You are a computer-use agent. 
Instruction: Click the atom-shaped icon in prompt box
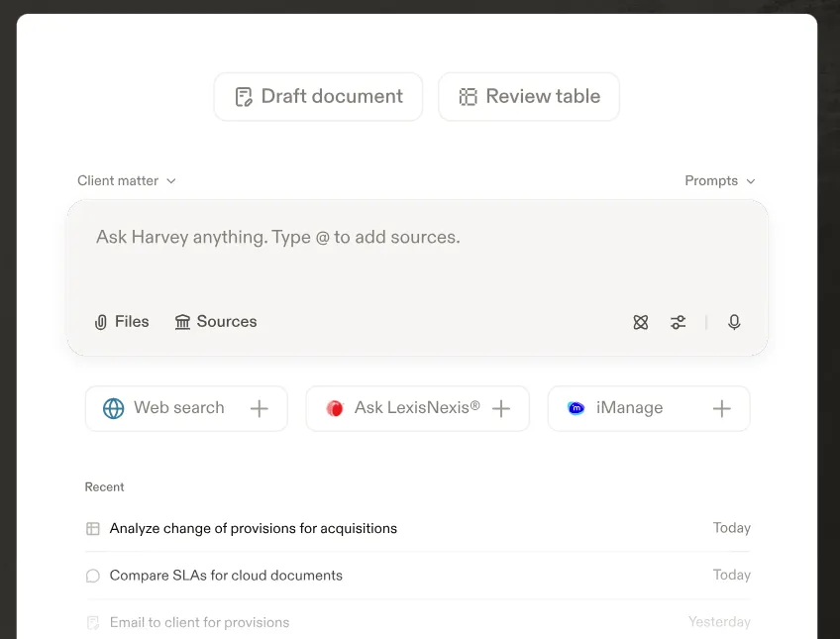pyautogui.click(x=641, y=322)
